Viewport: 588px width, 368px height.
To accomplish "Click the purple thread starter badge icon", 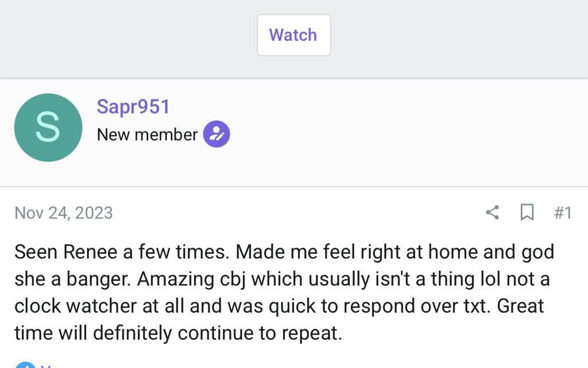I will tap(216, 135).
